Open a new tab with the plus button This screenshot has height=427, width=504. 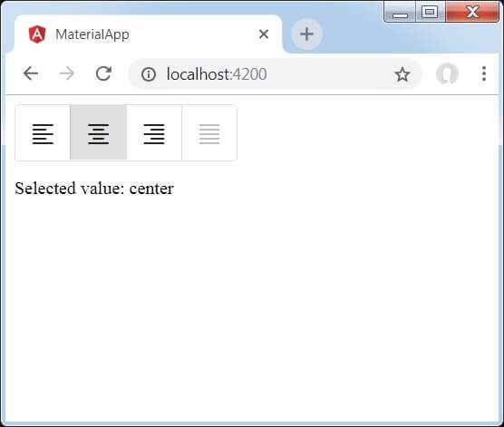click(x=306, y=34)
